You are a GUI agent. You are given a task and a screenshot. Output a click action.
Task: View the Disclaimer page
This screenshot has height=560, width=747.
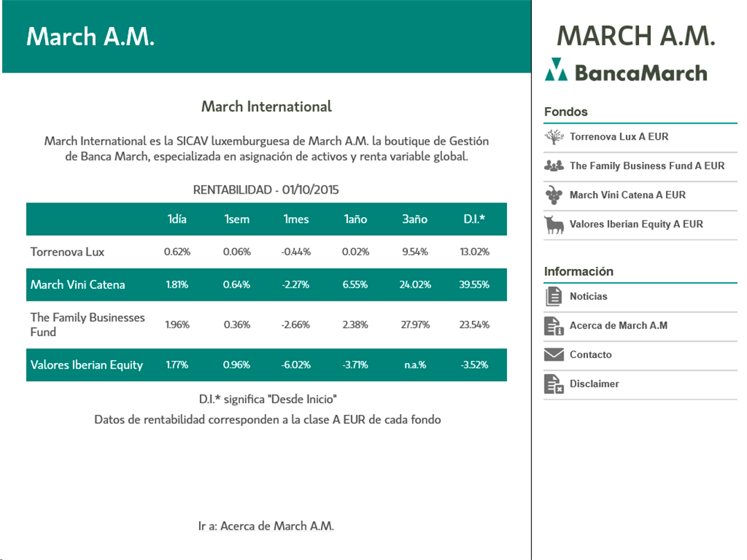(640, 384)
